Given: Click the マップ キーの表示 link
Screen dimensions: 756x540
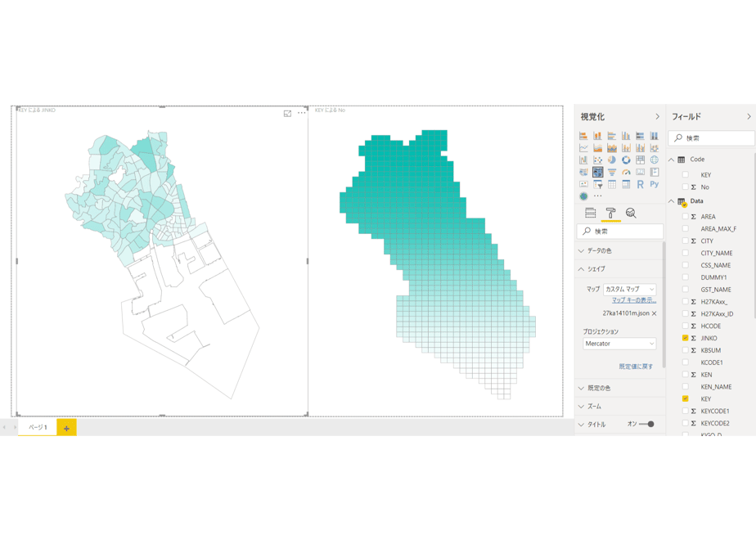Looking at the screenshot, I should click(634, 300).
